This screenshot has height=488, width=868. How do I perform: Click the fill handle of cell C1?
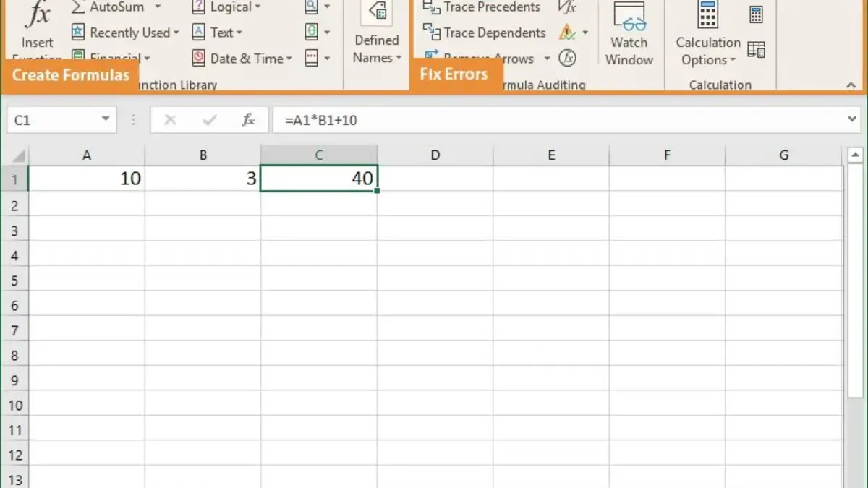(x=378, y=191)
